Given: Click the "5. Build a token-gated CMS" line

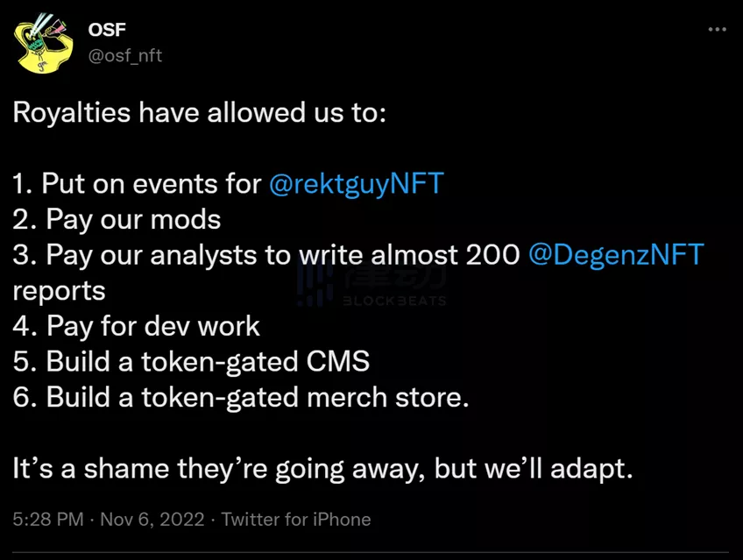Looking at the screenshot, I should 191,361.
